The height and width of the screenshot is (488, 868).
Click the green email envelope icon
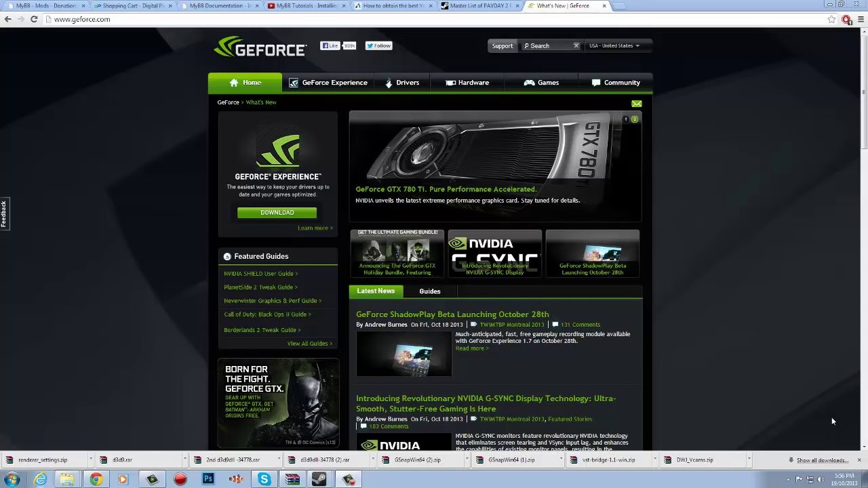coord(636,104)
